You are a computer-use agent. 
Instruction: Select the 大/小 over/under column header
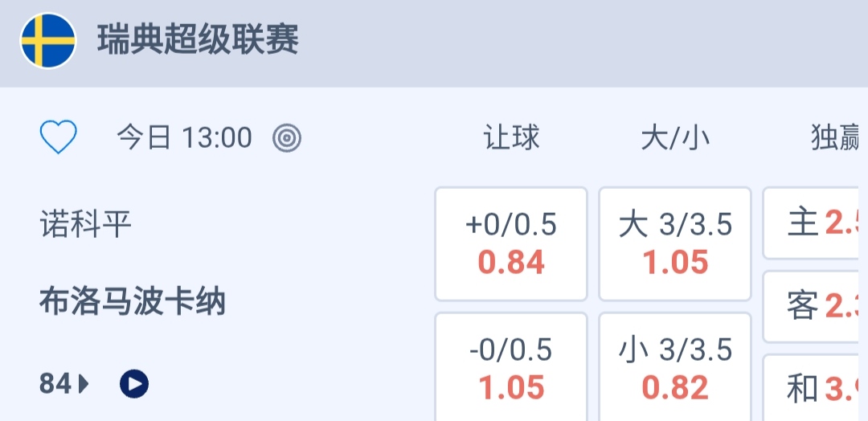[675, 138]
